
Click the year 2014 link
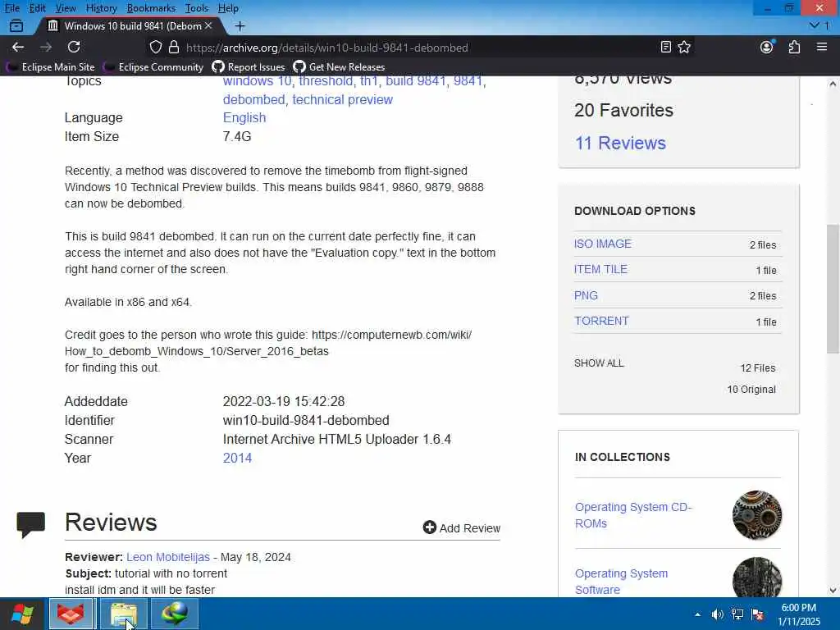pos(237,458)
